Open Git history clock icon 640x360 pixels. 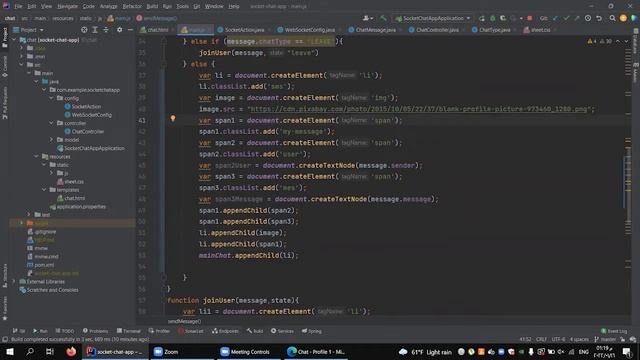coord(588,18)
